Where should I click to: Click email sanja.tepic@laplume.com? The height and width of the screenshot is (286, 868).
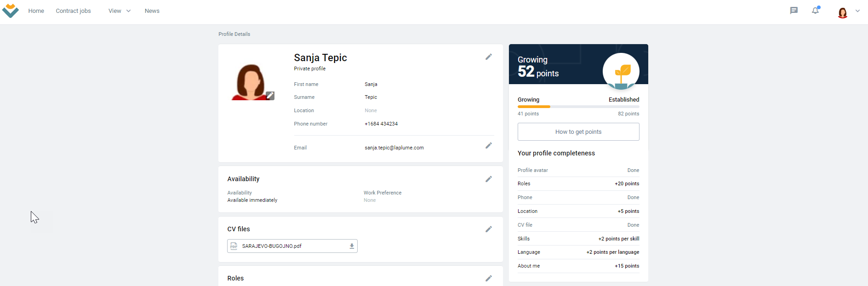pyautogui.click(x=394, y=148)
